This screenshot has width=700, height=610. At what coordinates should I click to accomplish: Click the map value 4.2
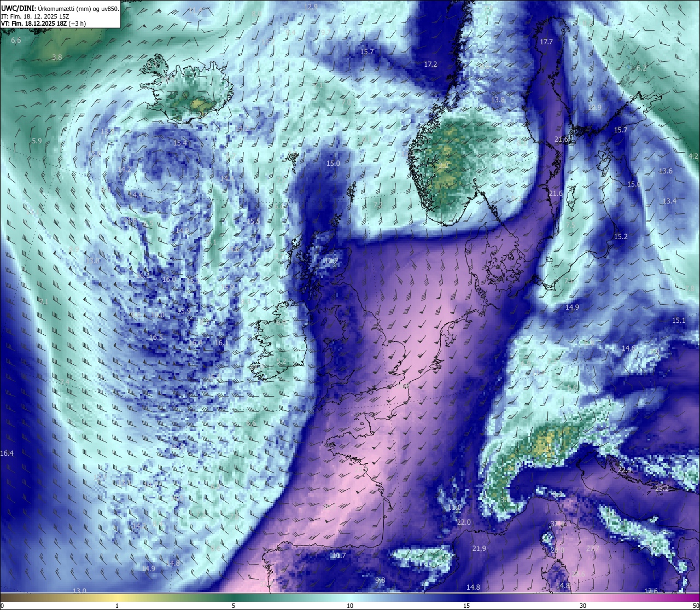[693, 156]
